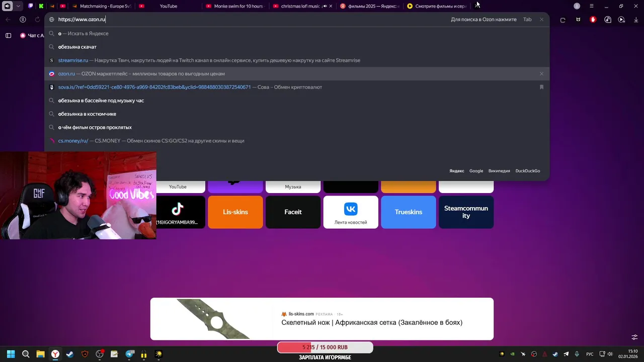Open Steam from the taskbar

tap(70, 354)
